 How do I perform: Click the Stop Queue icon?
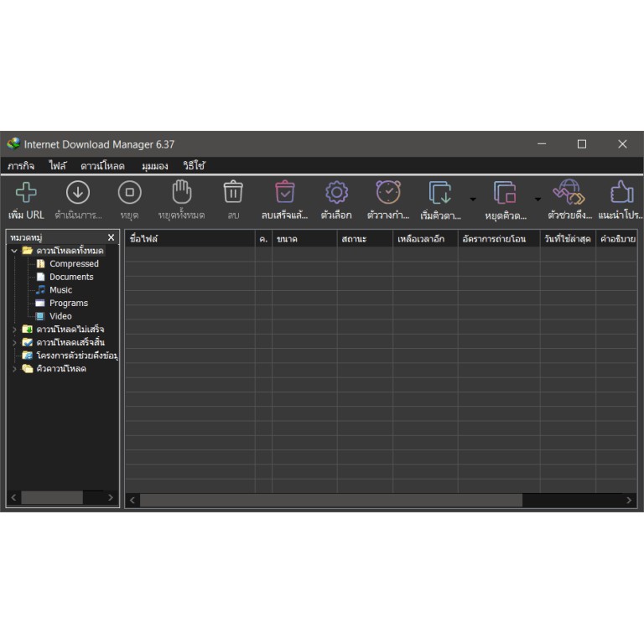[x=505, y=192]
